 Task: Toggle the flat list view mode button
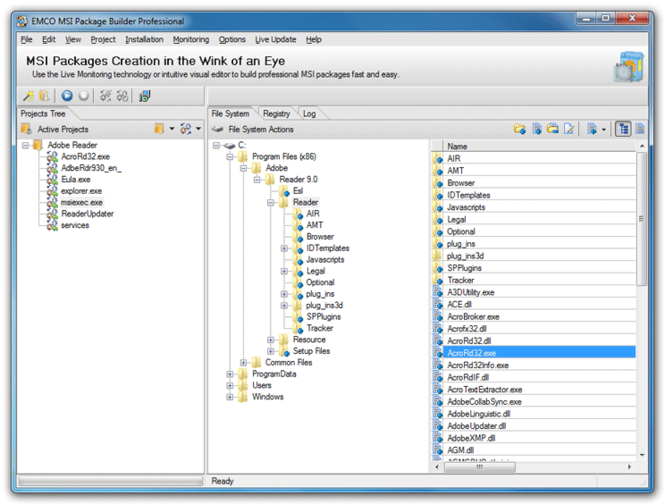(640, 129)
